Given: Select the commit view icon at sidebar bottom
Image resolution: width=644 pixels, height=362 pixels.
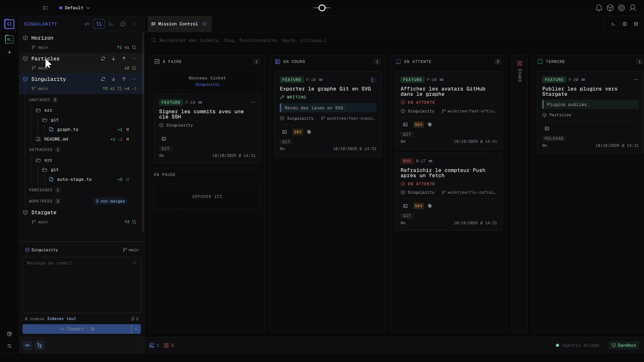Looking at the screenshot, I should click(27, 346).
